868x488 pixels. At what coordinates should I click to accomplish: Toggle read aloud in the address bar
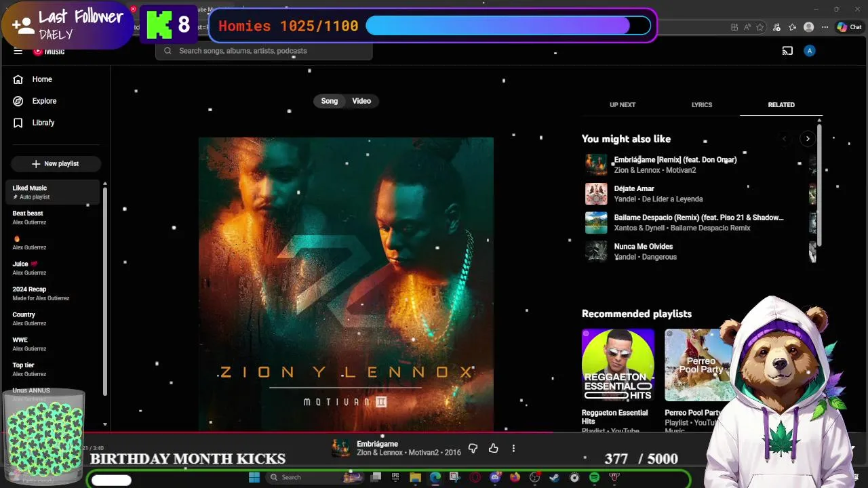(x=747, y=27)
